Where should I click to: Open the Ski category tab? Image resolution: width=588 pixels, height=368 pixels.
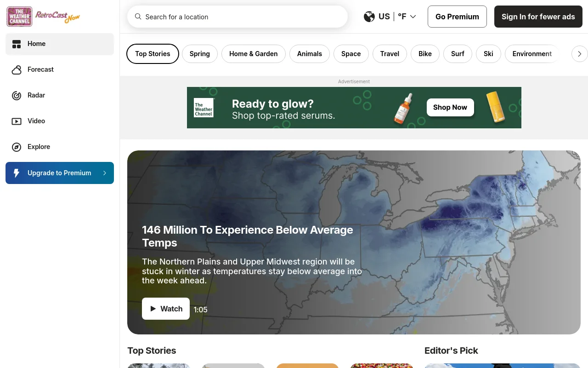coord(488,54)
